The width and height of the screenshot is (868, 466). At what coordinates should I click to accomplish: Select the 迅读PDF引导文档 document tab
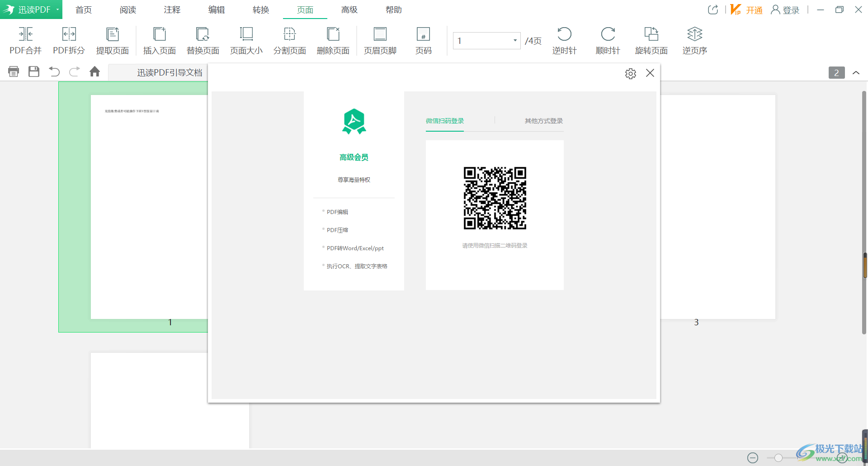pos(170,72)
